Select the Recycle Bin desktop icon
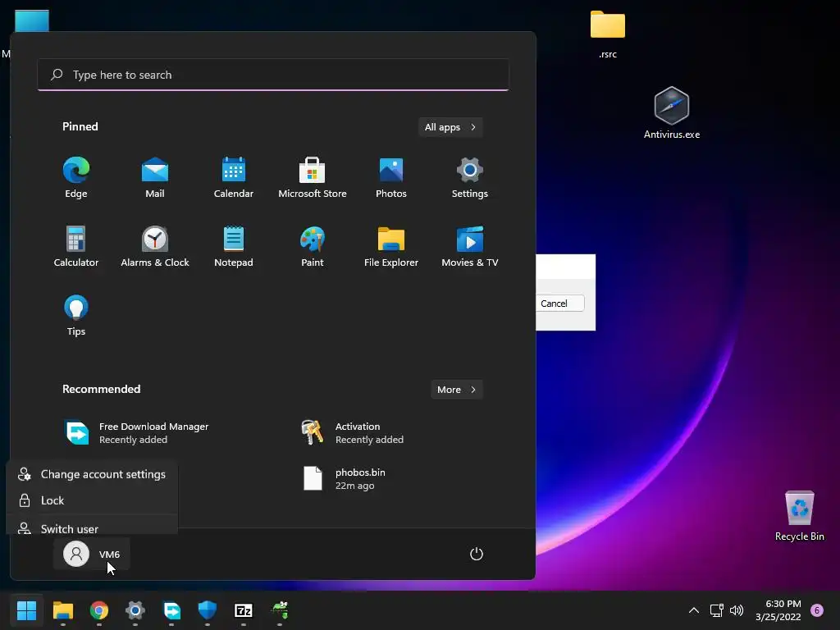840x630 pixels. [799, 516]
